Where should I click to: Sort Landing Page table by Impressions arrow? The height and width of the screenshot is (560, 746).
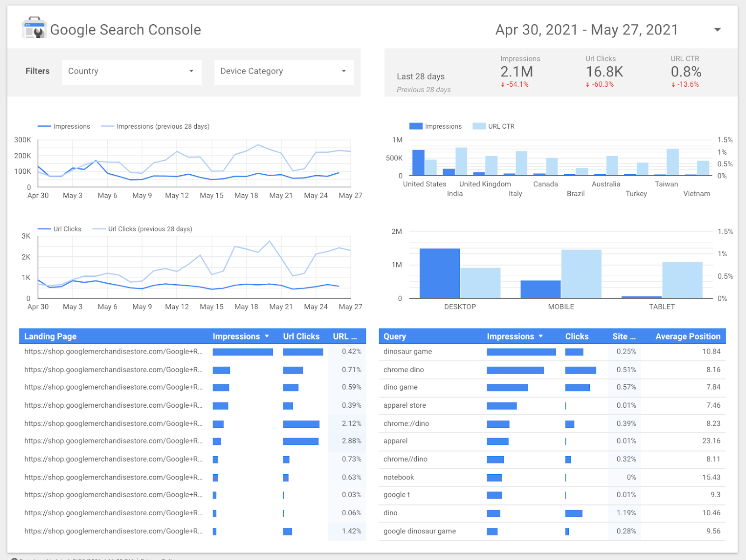267,336
